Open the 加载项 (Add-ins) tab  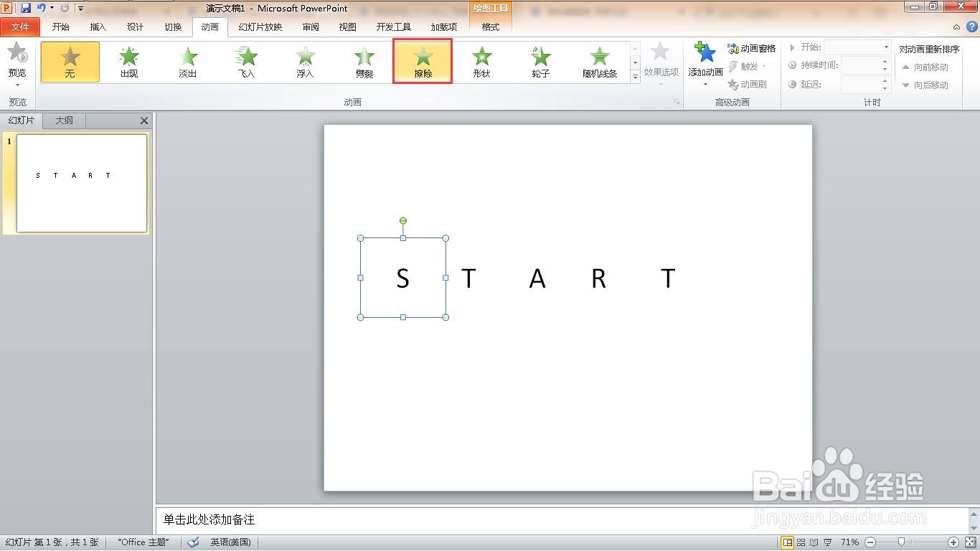point(444,27)
